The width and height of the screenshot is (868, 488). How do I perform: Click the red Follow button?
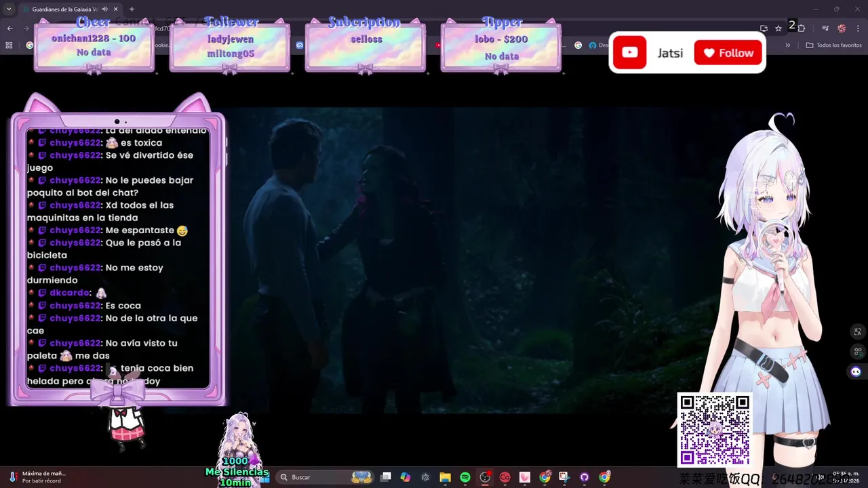[x=728, y=53]
